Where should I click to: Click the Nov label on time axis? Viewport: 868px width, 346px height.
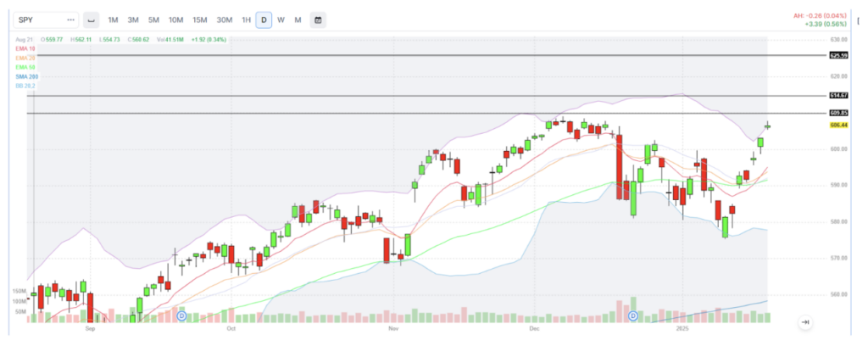click(x=393, y=329)
